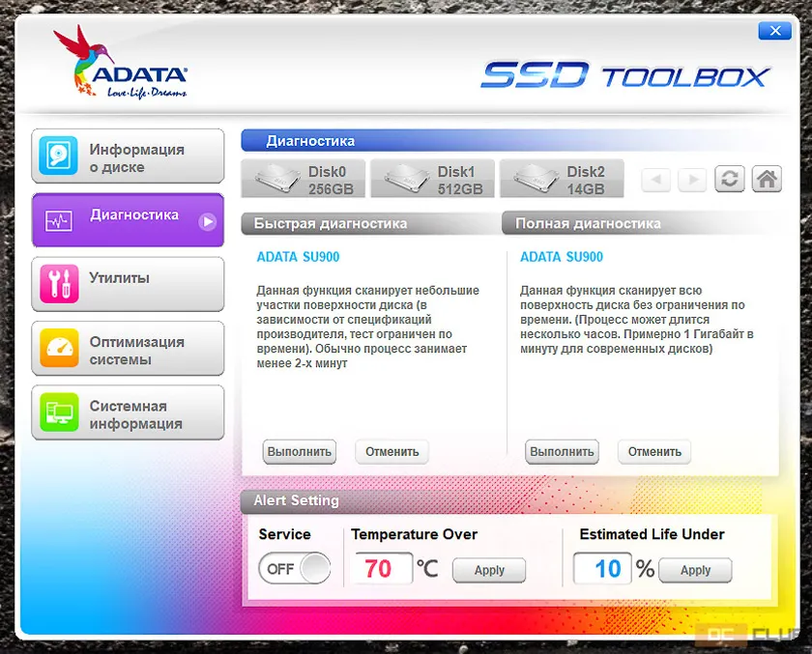Click the Estimated Life Under label
This screenshot has height=654, width=812.
(x=652, y=534)
